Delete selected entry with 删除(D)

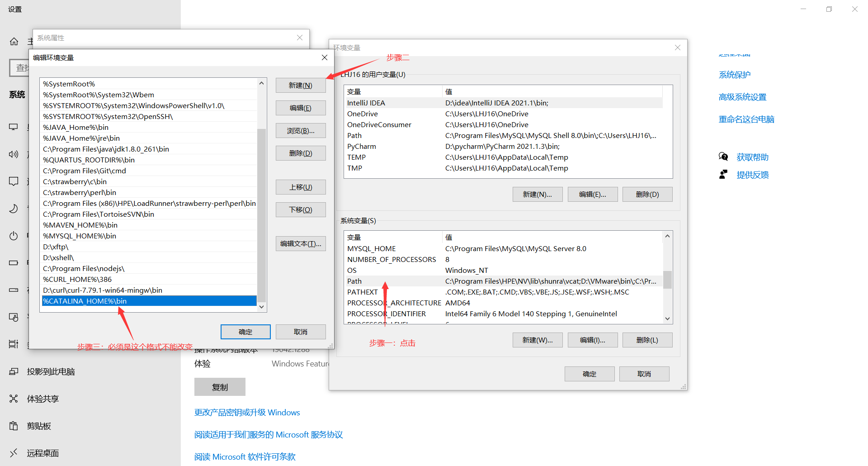pyautogui.click(x=301, y=153)
